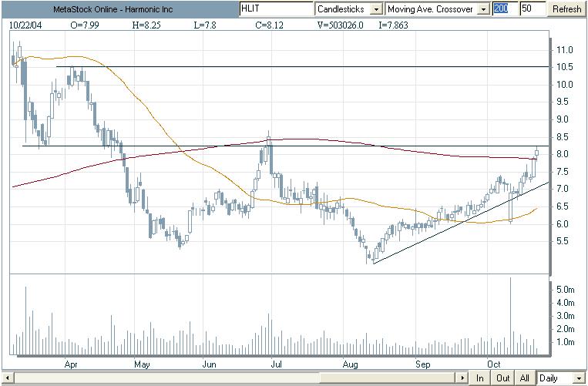
Task: Click the MetaStock Online - Harmonic Inc title
Action: [x=113, y=9]
